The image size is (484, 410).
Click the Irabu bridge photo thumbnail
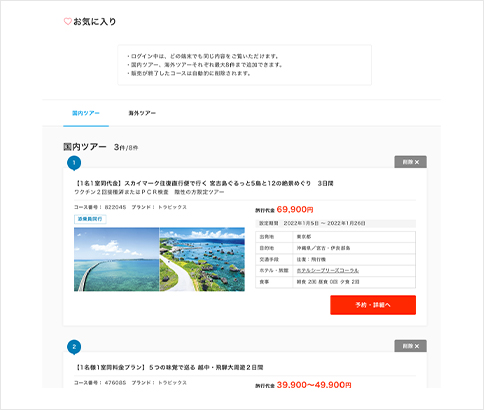117,259
